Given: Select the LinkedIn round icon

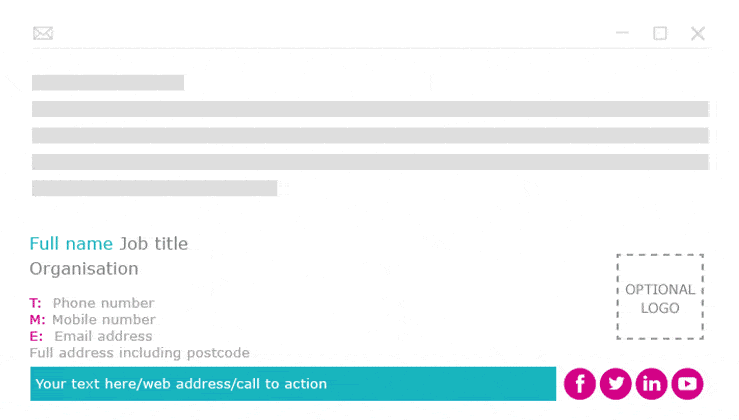Looking at the screenshot, I should 651,384.
